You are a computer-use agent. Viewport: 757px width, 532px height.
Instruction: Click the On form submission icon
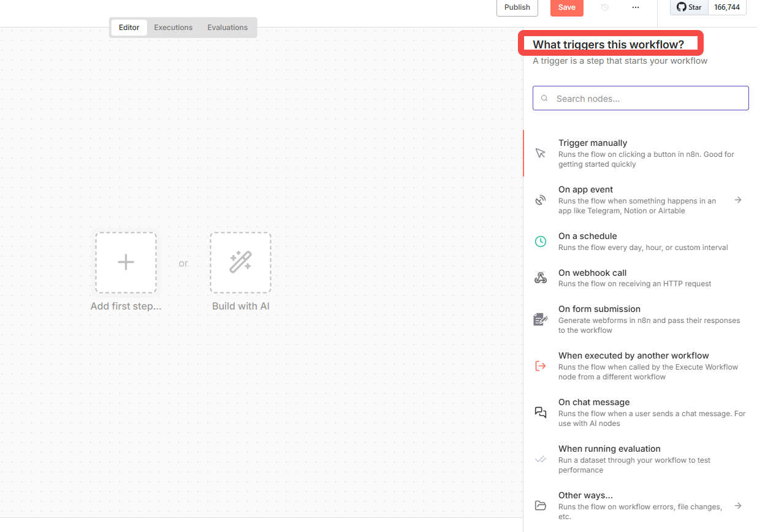[540, 319]
